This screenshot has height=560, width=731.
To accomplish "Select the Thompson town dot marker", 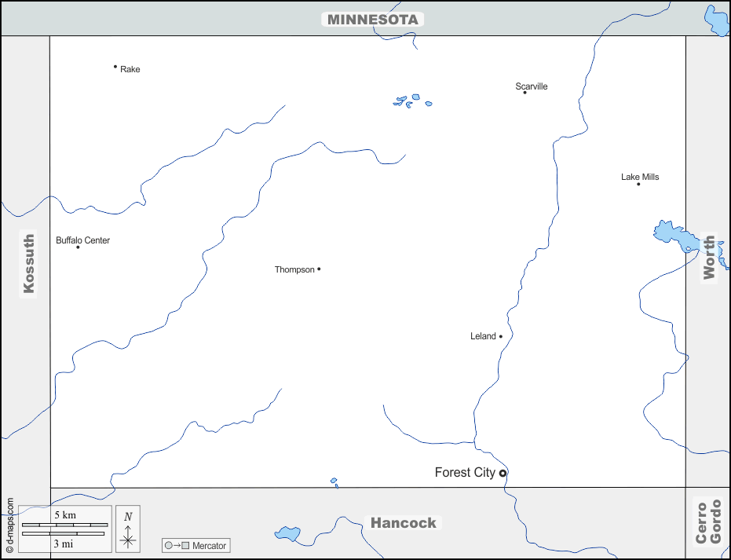I will click(x=319, y=269).
